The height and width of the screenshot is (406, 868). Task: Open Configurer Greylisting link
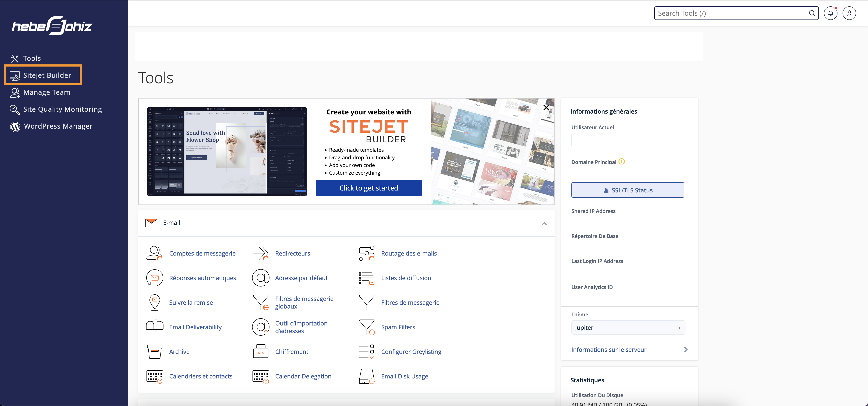[411, 352]
